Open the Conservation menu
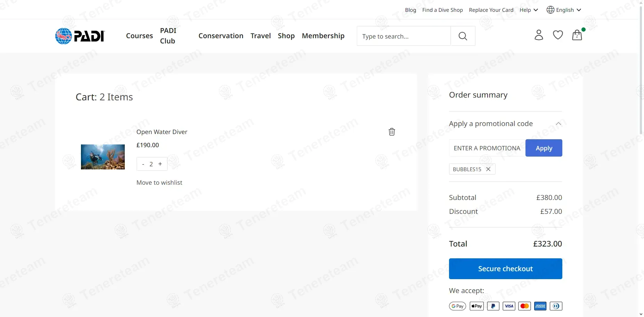The height and width of the screenshot is (317, 644). click(221, 36)
